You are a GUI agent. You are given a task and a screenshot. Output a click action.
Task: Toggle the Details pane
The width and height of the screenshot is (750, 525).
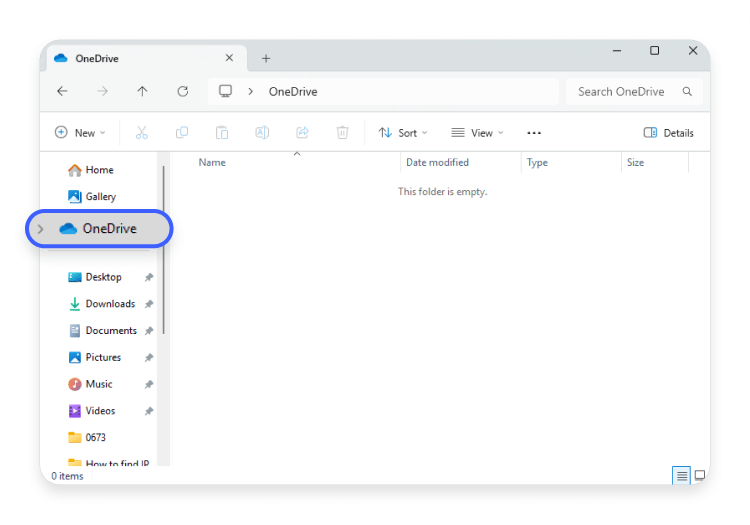[668, 132]
